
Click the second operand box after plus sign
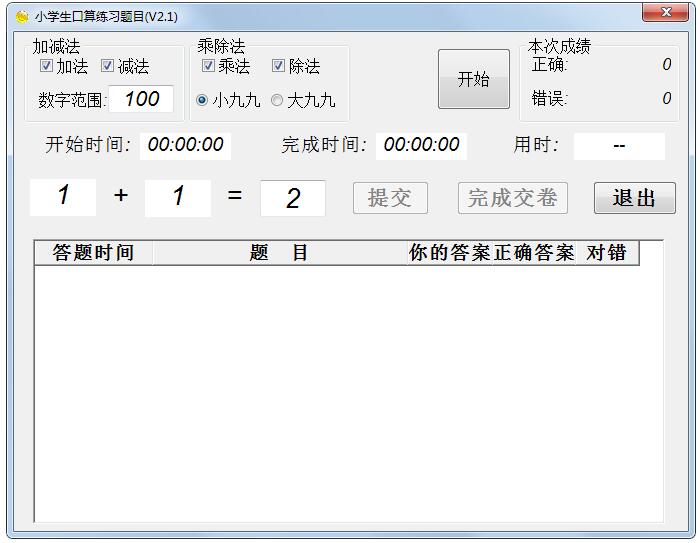point(178,198)
